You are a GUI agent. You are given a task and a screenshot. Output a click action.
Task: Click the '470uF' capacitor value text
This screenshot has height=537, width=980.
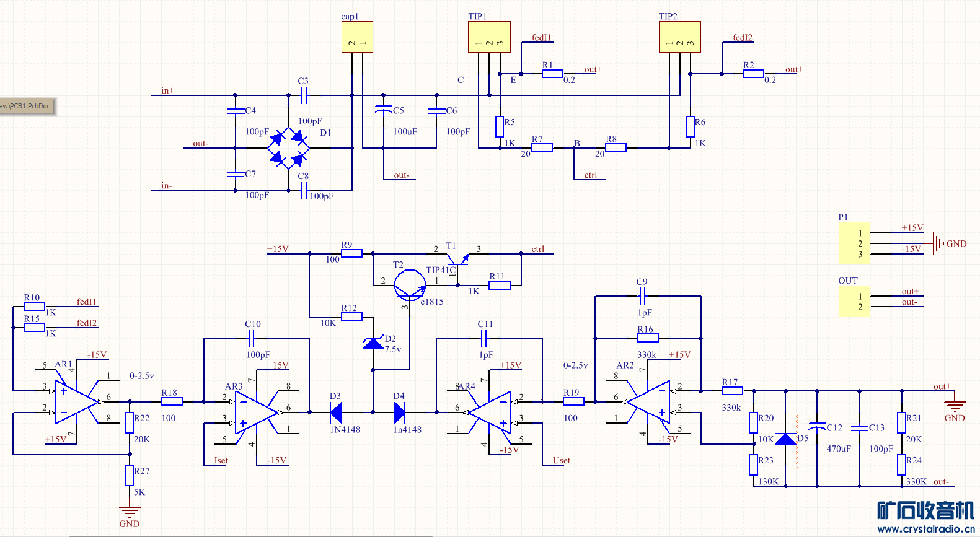(839, 448)
